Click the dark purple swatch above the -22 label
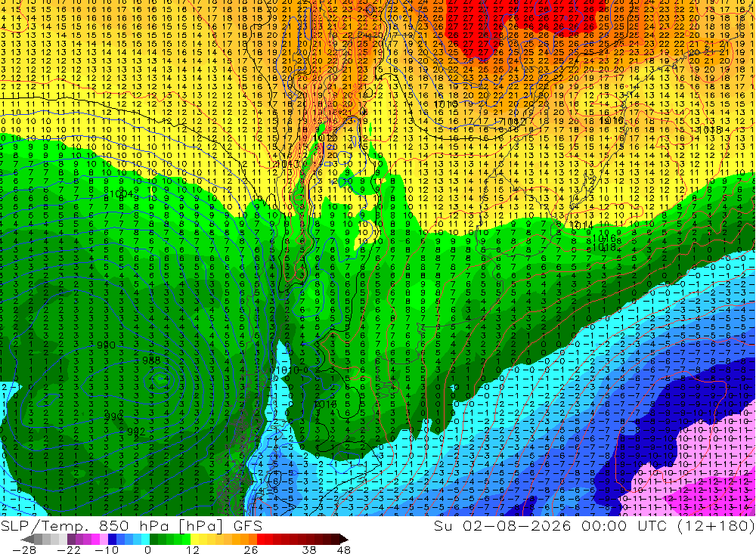 (71, 540)
